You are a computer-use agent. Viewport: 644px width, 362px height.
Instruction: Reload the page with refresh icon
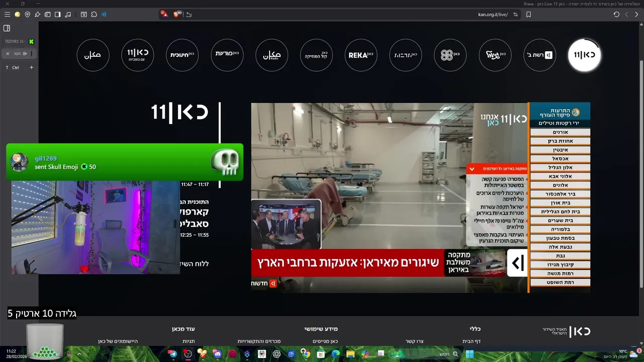pyautogui.click(x=616, y=15)
